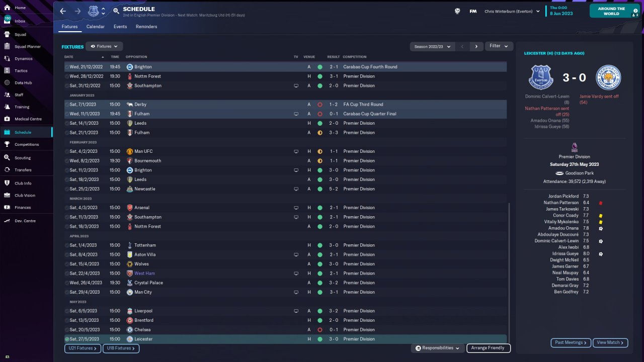This screenshot has width=644, height=362.
Task: Open the Season 2022/23 dropdown
Action: click(432, 46)
